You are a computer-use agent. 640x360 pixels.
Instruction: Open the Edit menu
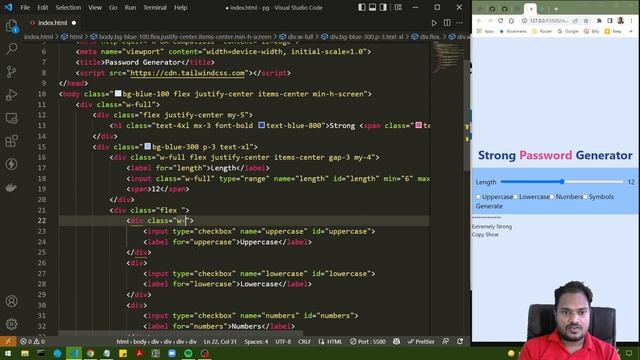pyautogui.click(x=42, y=7)
